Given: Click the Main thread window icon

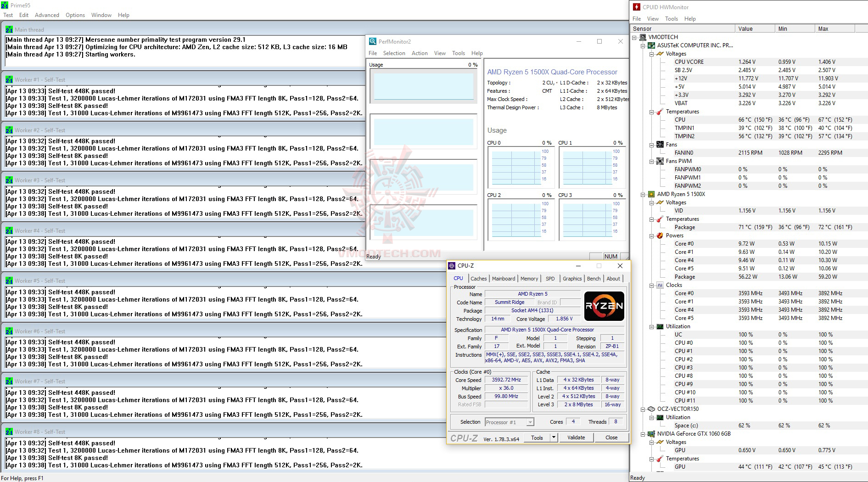Looking at the screenshot, I should 9,29.
